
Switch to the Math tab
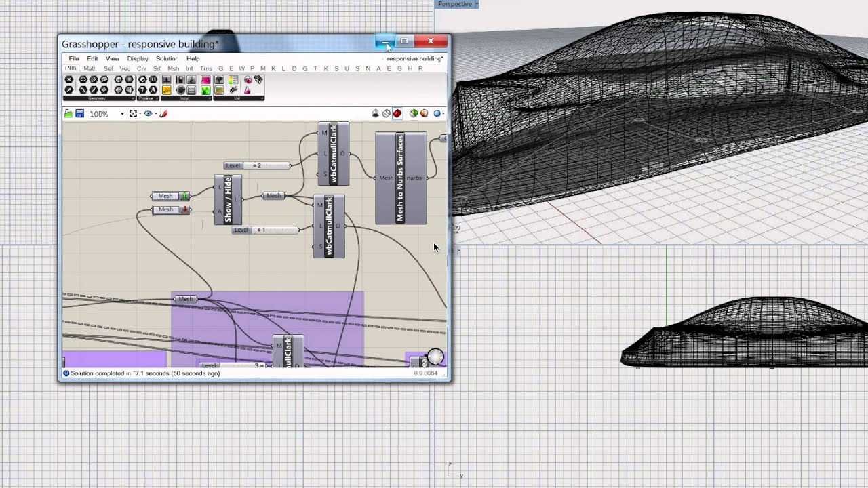point(90,68)
